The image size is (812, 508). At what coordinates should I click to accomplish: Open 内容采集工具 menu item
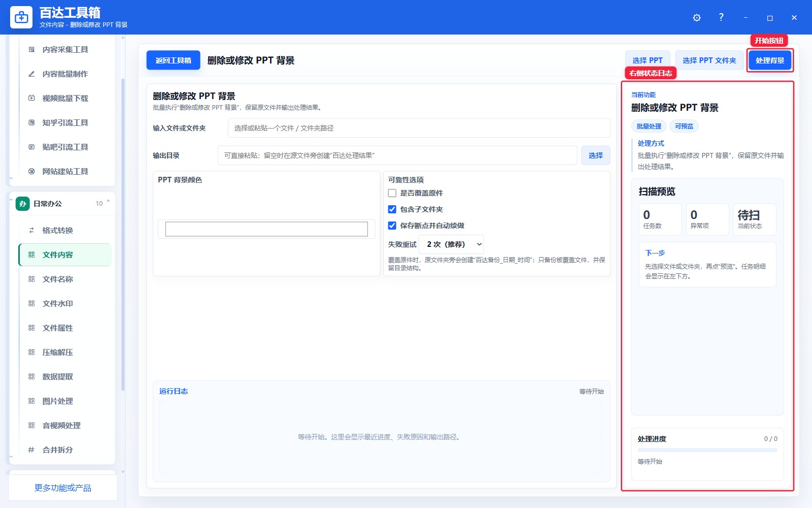65,50
